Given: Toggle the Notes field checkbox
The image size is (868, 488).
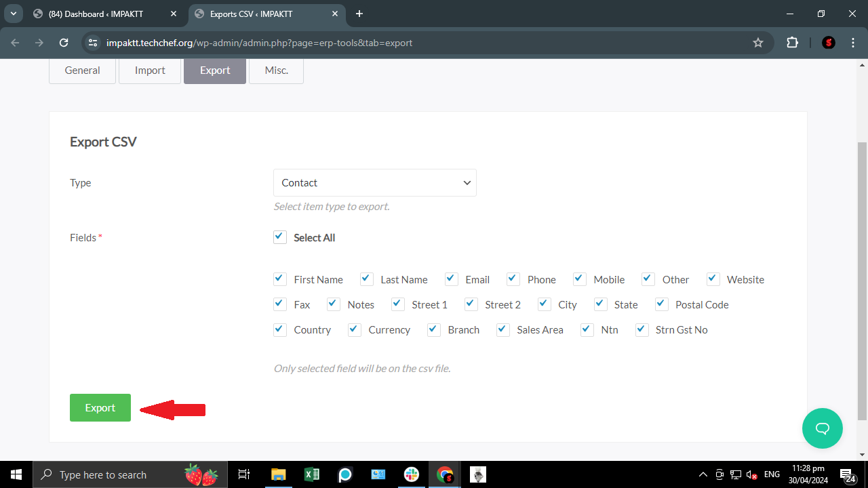Looking at the screenshot, I should coord(334,304).
